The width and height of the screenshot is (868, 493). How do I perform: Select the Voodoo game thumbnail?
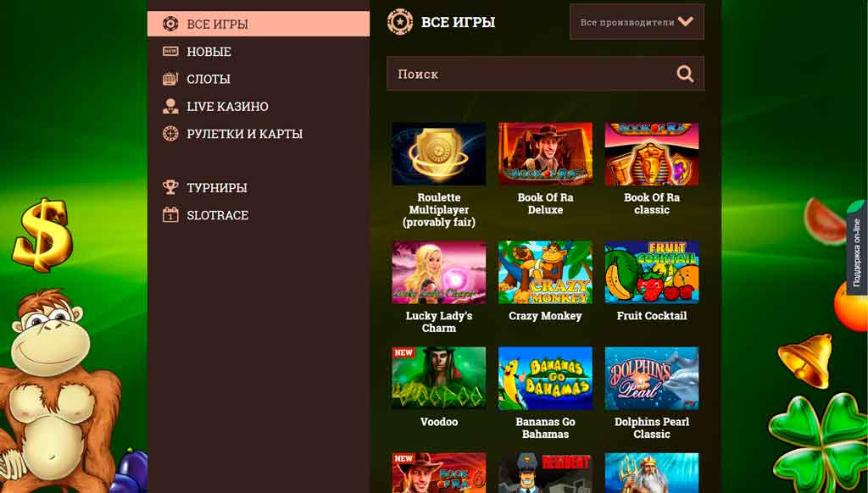coord(438,378)
